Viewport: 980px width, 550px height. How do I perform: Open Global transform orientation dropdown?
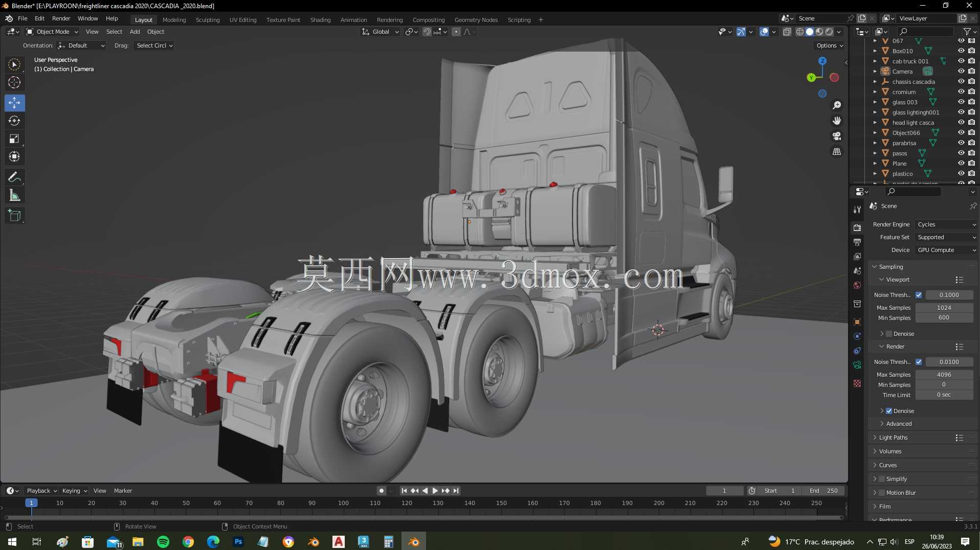click(380, 32)
